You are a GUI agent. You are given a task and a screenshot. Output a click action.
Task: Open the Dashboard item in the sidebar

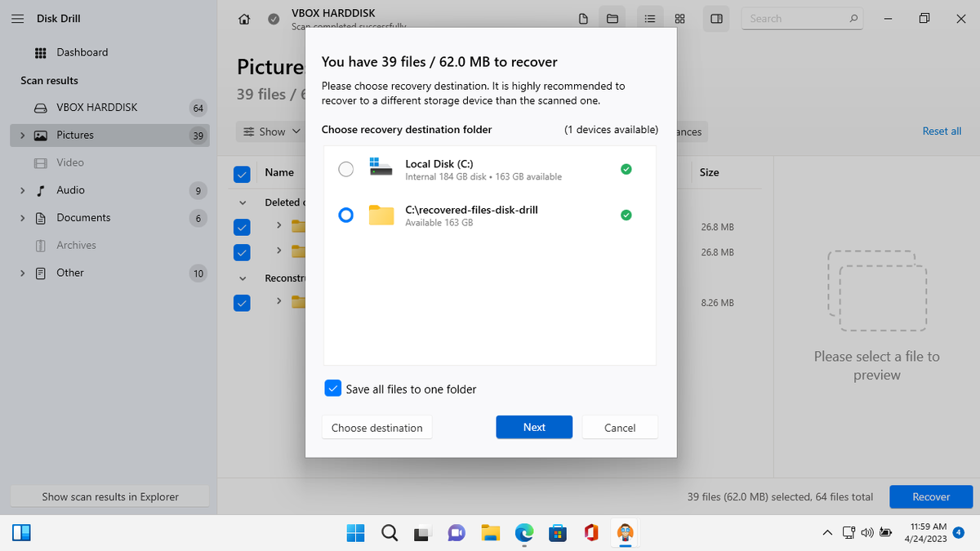click(x=82, y=52)
